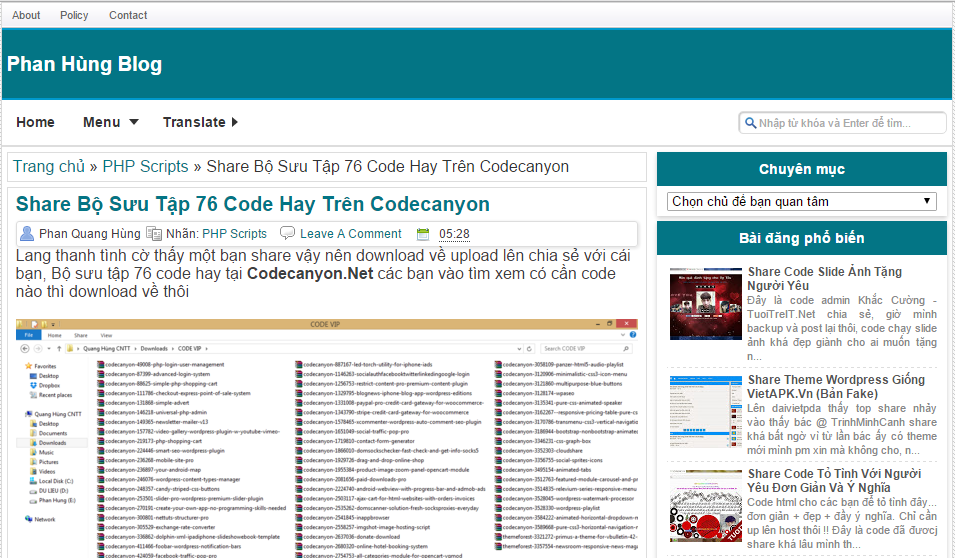Click the author name Phan Quang Hùng
955x558 pixels.
(x=90, y=234)
